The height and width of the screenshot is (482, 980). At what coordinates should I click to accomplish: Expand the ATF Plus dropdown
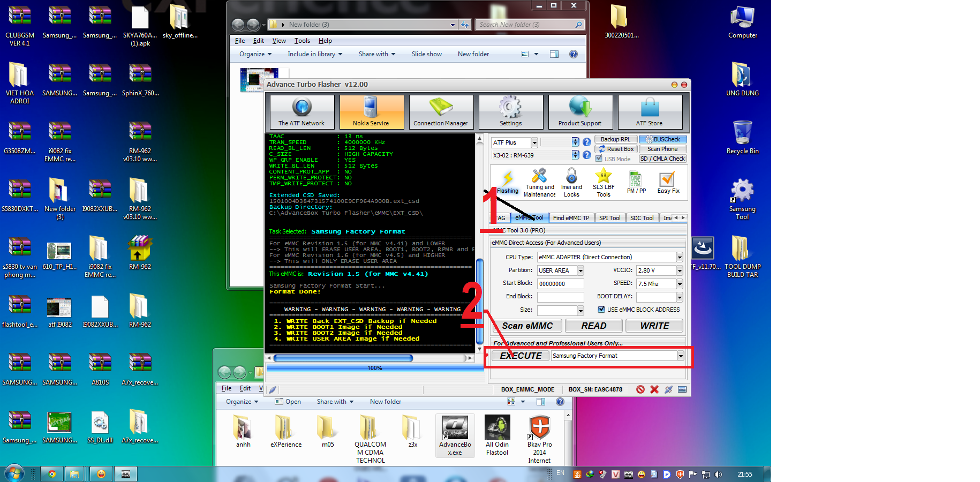pyautogui.click(x=534, y=142)
